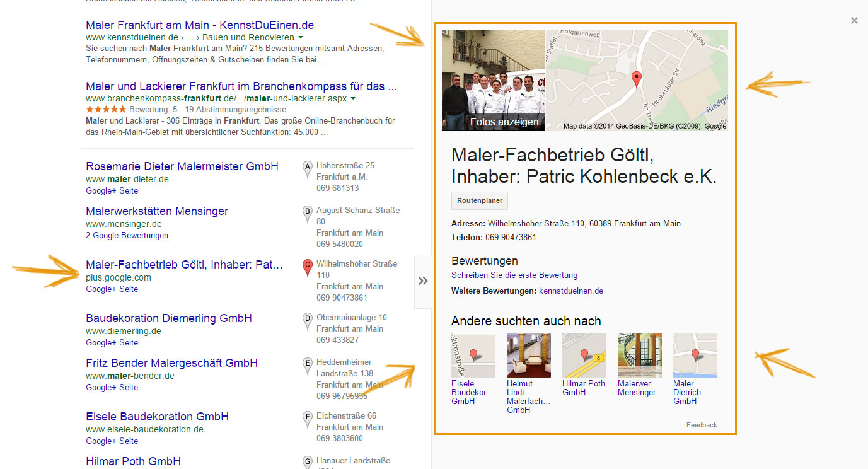
Task: Click plus.google.com URL text
Action: (119, 277)
